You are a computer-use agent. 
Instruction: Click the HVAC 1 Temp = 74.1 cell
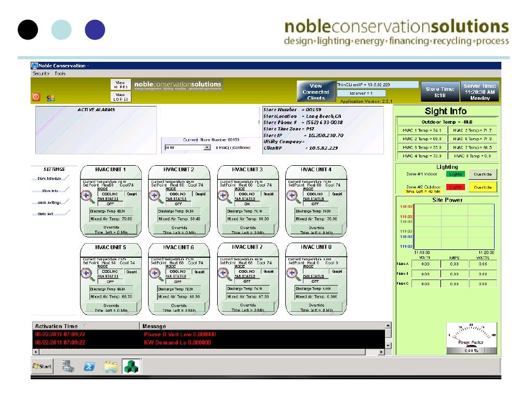422,130
